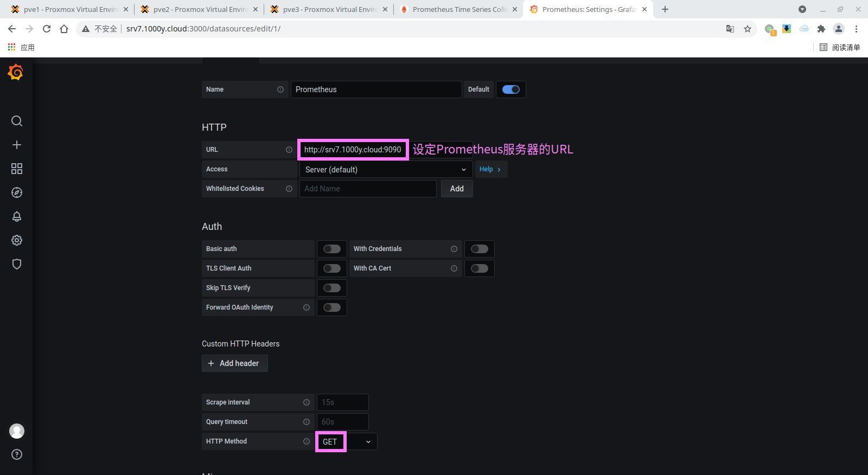Expand the Access Help section
This screenshot has width=868, height=475.
click(490, 169)
